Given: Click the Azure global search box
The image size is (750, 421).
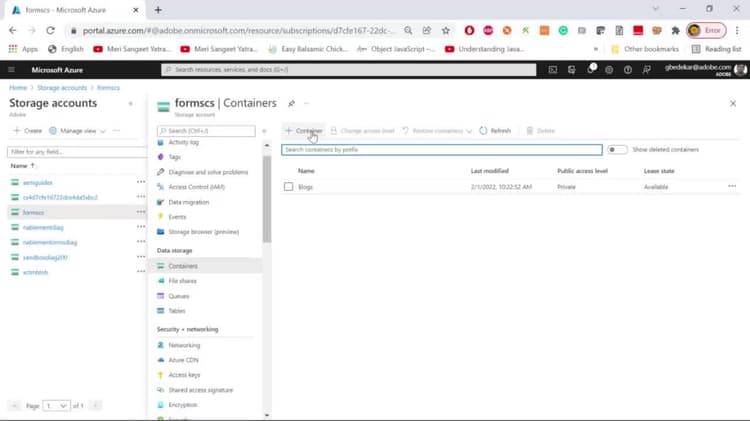Looking at the screenshot, I should coord(349,70).
